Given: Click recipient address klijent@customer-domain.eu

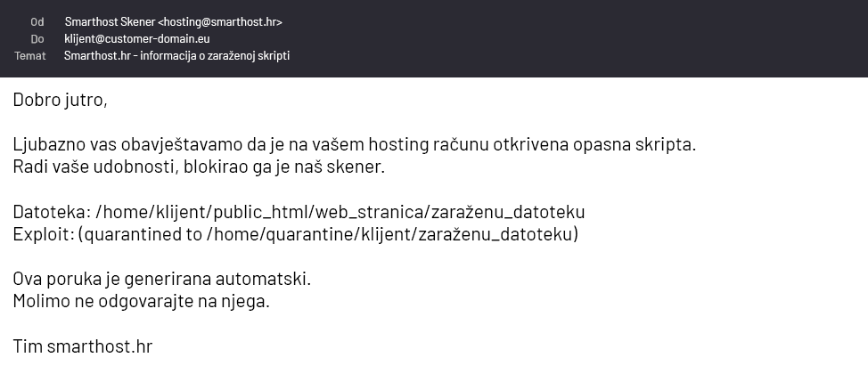Looking at the screenshot, I should 136,38.
